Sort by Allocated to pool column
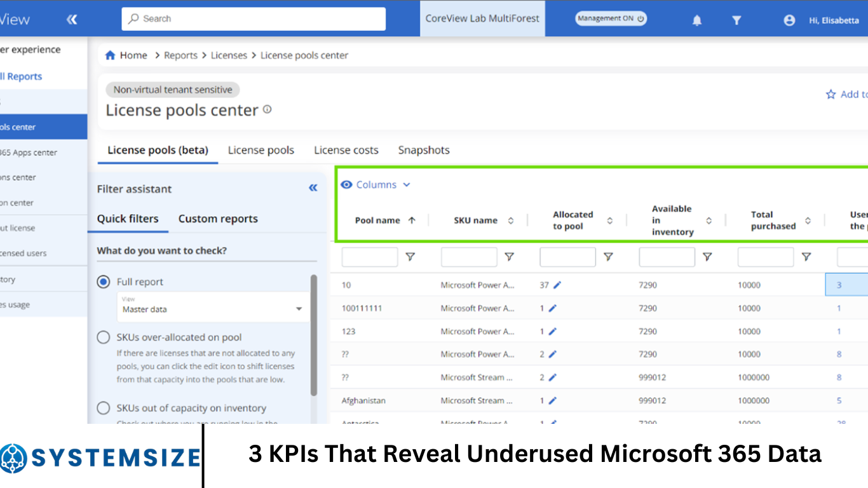 pos(609,220)
